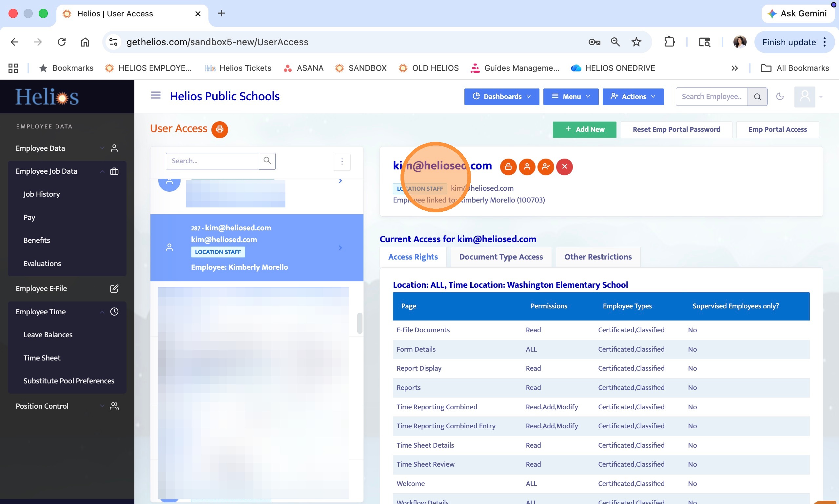Click the Ask Gemini button

tap(798, 13)
